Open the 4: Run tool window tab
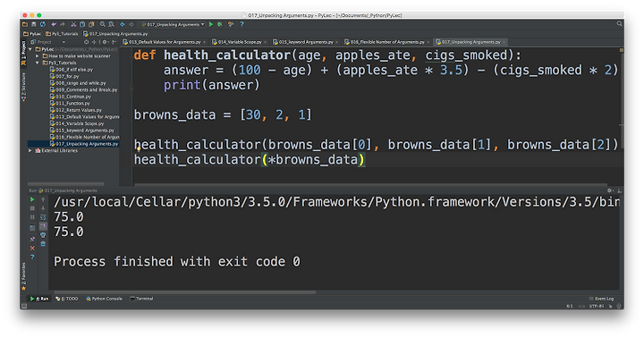This screenshot has height=338, width=644. [39, 299]
